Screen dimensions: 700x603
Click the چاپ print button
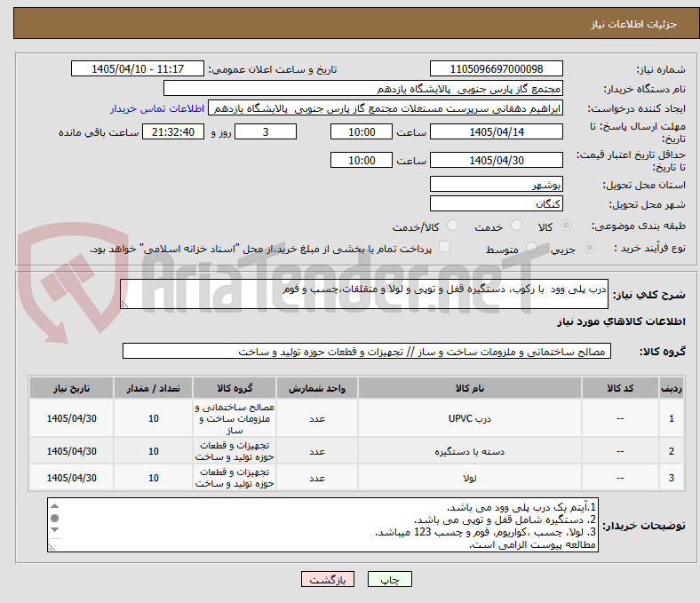pyautogui.click(x=389, y=579)
